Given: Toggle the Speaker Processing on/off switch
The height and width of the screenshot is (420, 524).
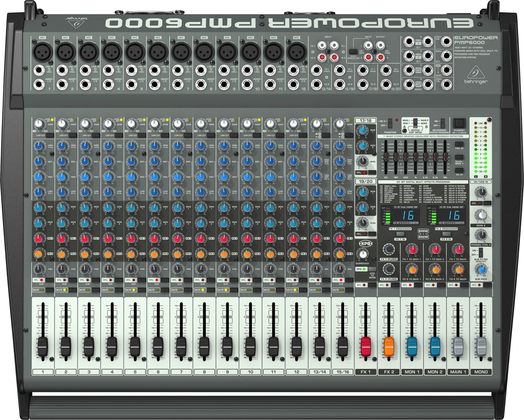Looking at the screenshot, I should 442,123.
